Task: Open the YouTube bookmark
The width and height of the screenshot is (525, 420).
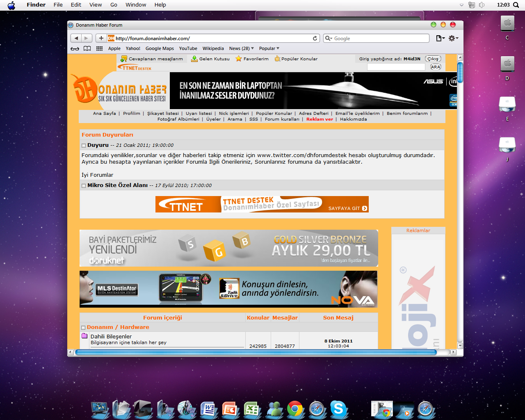Action: pos(188,48)
